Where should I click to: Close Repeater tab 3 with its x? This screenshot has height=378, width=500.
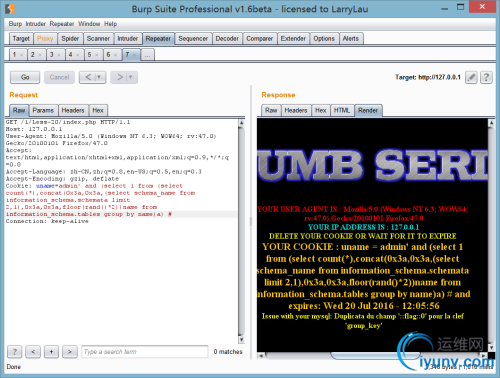[59, 55]
